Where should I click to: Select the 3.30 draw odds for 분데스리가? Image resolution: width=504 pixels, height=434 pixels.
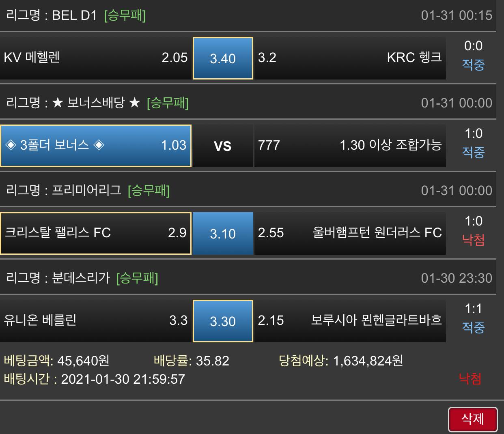click(x=223, y=321)
